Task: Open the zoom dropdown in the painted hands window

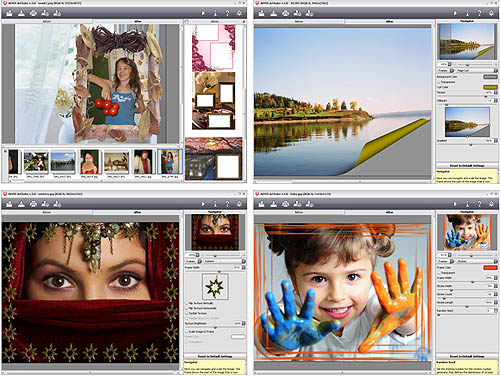Action: 450,255
